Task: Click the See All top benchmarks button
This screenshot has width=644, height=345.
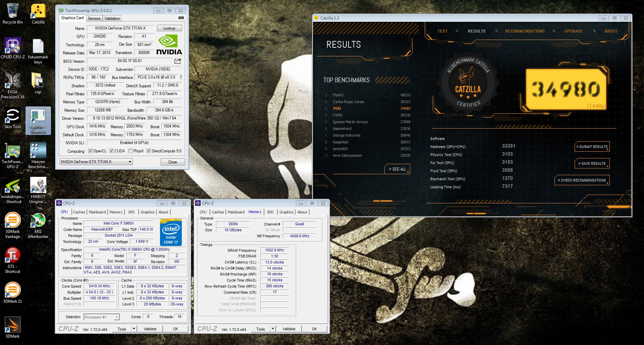Action: [397, 169]
